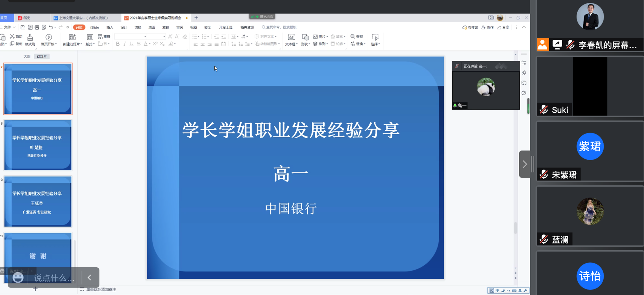Screen dimensions: 644x295
Task: Click the Redo arrow icon
Action: point(61,27)
